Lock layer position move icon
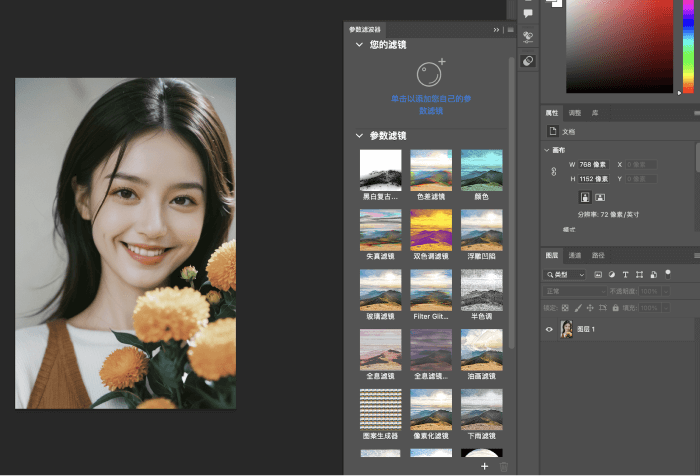The image size is (700, 476). pos(590,308)
